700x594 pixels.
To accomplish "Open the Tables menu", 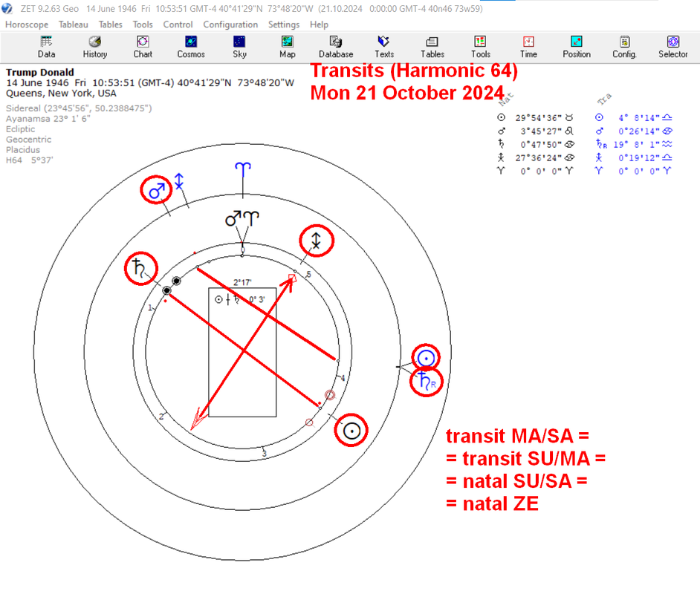I will pyautogui.click(x=110, y=25).
